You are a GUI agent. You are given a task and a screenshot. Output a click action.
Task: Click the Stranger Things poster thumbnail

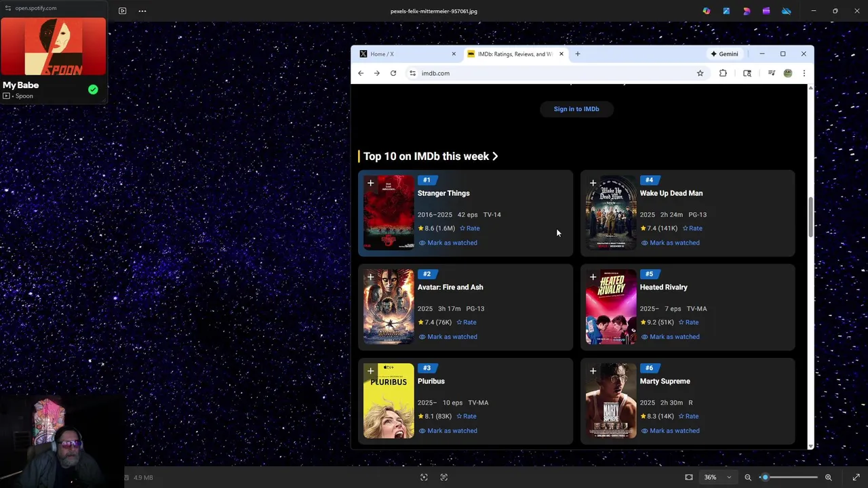pyautogui.click(x=389, y=213)
